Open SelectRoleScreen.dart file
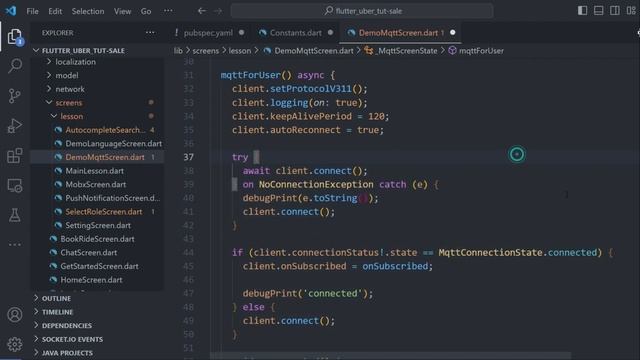This screenshot has width=640, height=360. [x=104, y=212]
